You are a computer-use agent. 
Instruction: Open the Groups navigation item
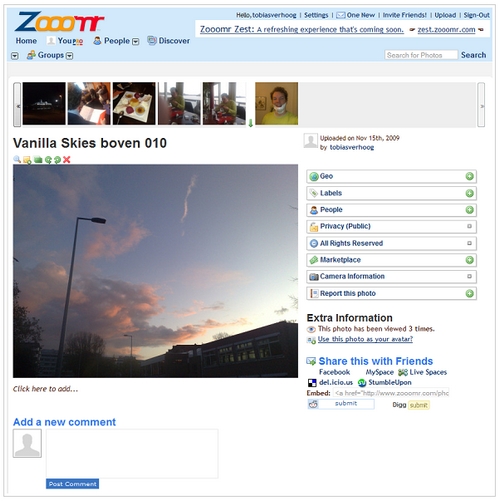[x=51, y=55]
